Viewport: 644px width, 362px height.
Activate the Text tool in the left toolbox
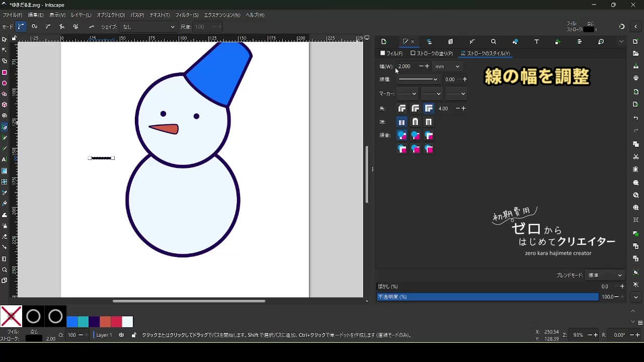(5, 159)
